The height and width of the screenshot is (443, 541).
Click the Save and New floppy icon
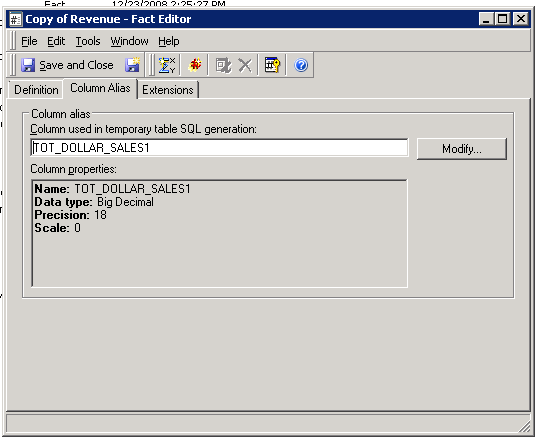132,65
